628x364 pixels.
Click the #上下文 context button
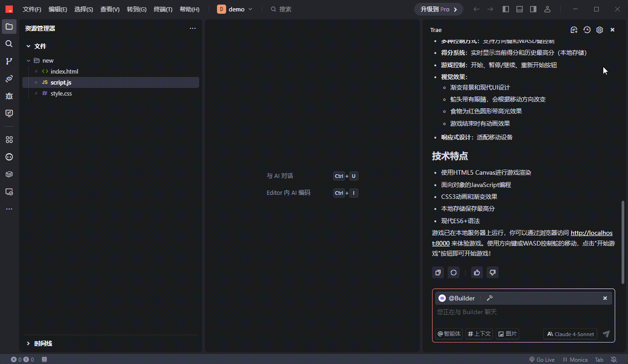pos(479,334)
